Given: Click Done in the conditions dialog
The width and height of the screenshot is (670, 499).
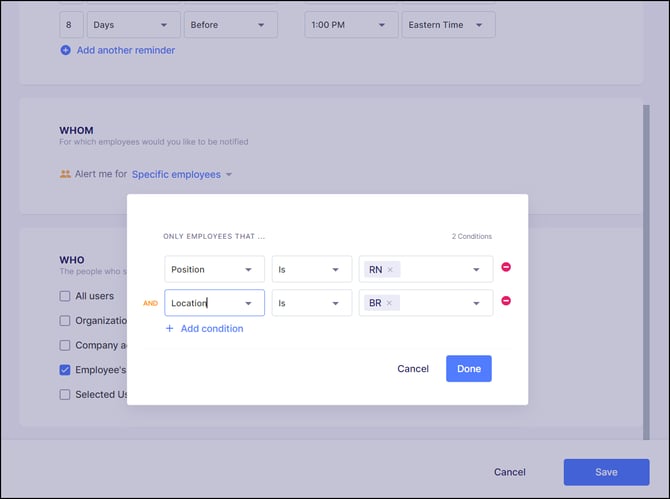Looking at the screenshot, I should pyautogui.click(x=469, y=369).
